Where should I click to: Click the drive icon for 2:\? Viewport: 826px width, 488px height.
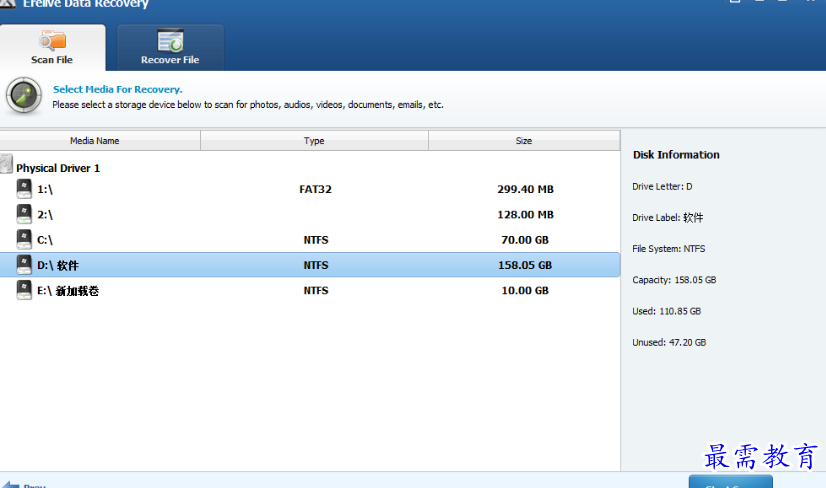coord(24,214)
